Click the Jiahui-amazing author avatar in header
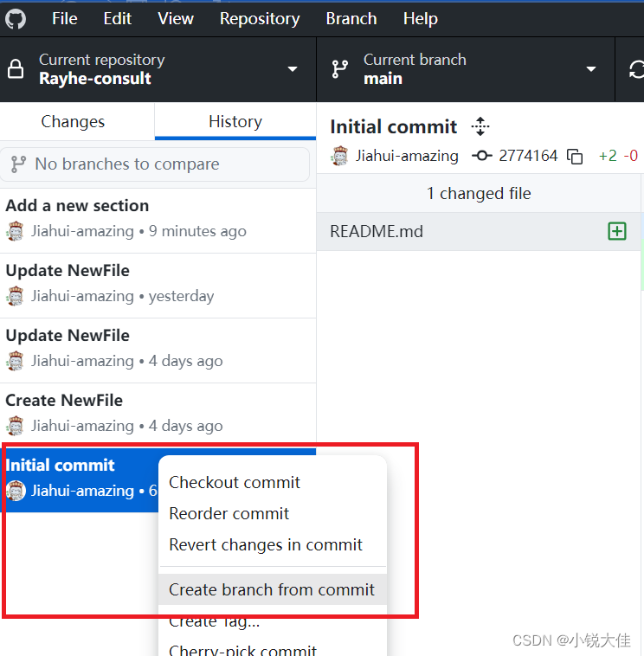644x656 pixels. 340,156
